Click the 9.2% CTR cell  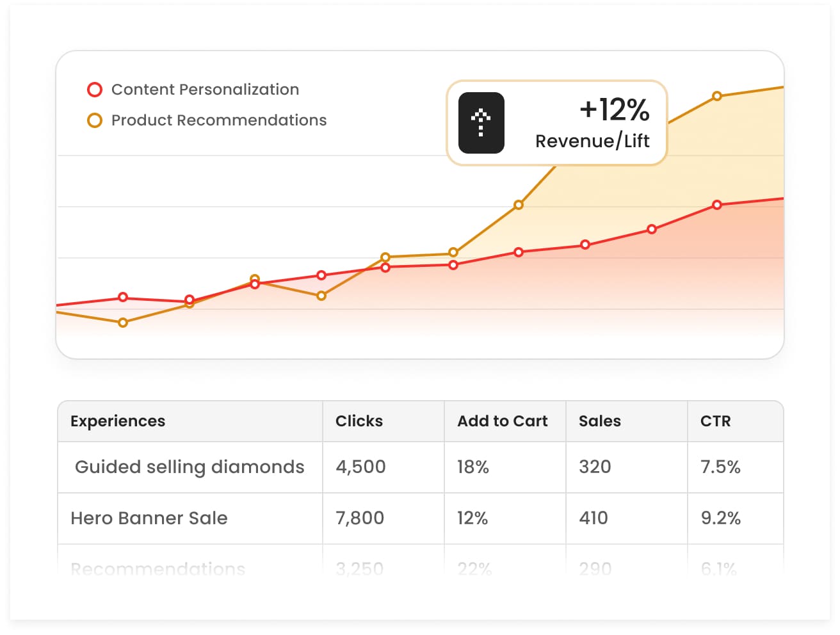721,518
